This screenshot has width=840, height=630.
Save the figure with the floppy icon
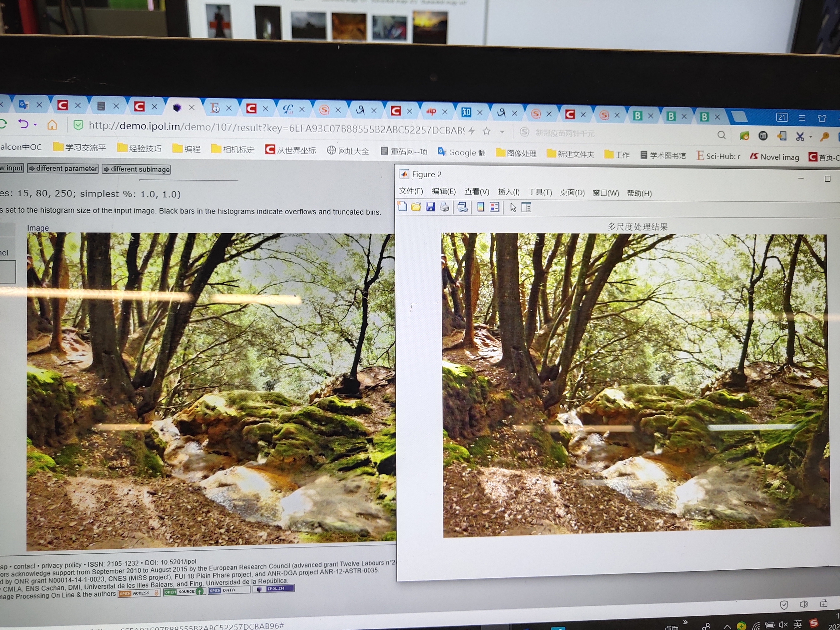430,207
